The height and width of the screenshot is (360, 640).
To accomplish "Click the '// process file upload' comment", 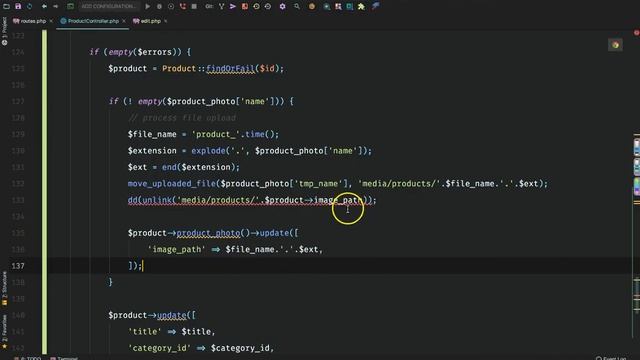I will 182,118.
